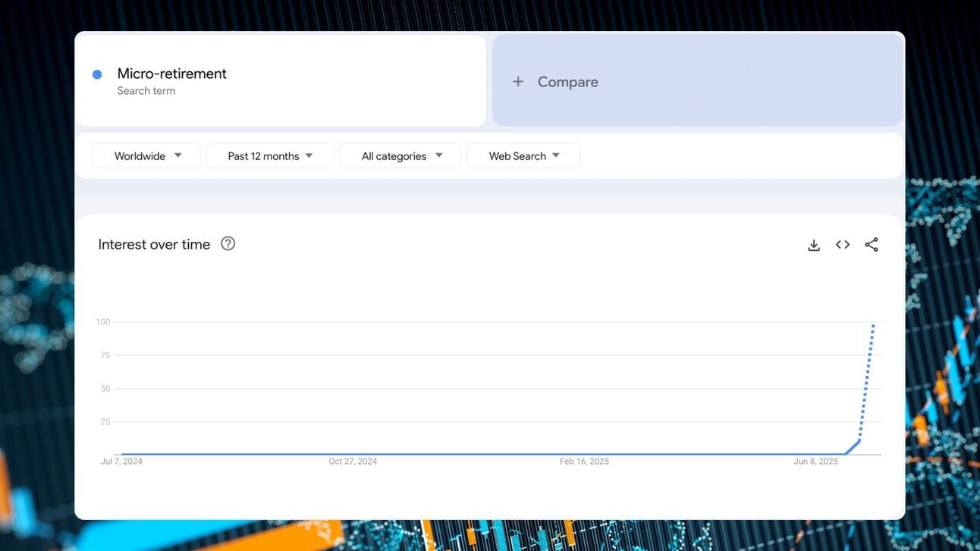Click the plus icon beside Compare
The width and height of the screenshot is (980, 551).
pos(518,82)
